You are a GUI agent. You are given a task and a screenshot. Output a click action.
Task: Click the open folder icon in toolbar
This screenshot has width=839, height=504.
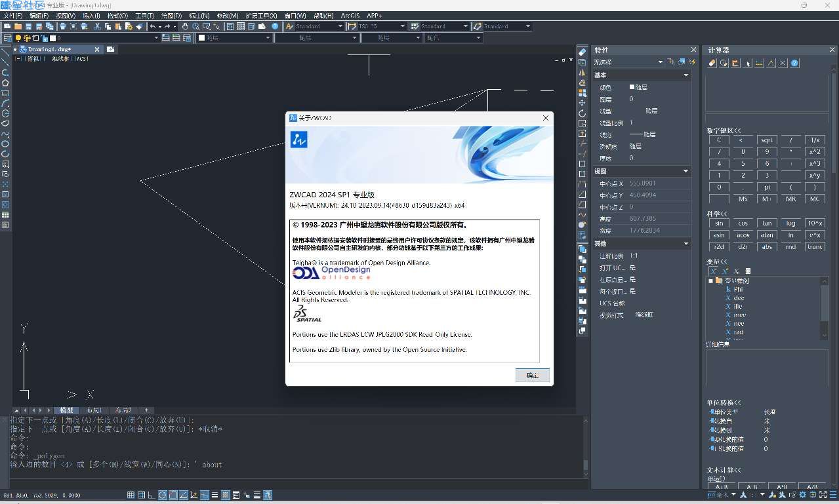point(18,26)
